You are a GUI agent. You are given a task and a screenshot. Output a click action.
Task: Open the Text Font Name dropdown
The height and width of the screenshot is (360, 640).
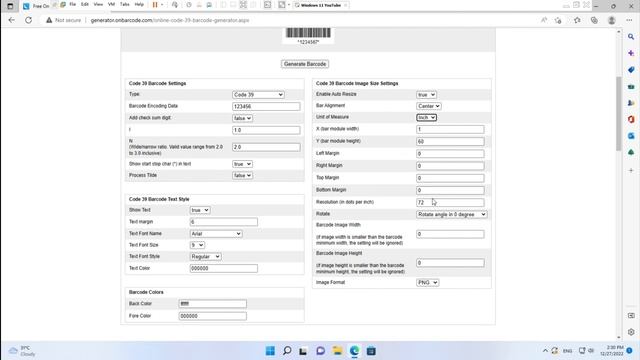(216, 234)
